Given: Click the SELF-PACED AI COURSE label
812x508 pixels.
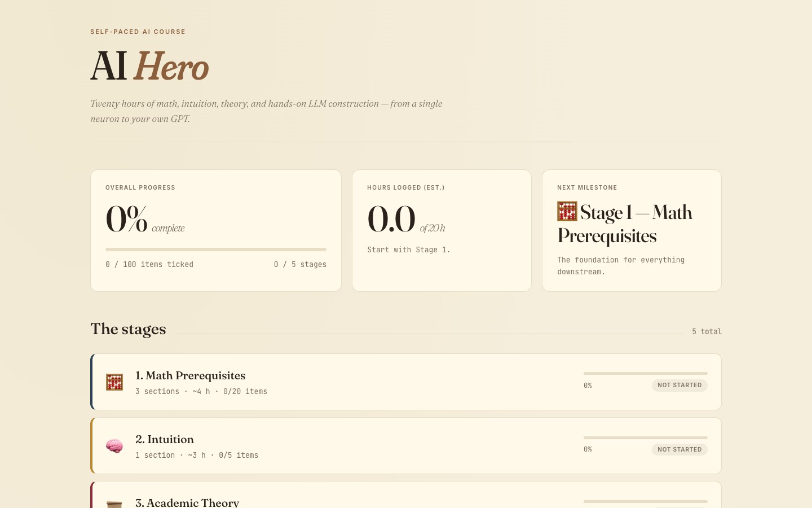Looking at the screenshot, I should point(138,32).
